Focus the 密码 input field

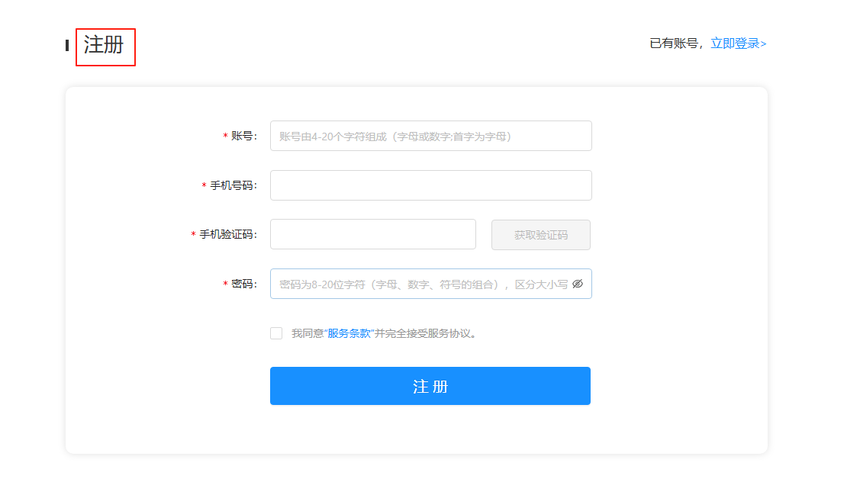click(x=431, y=283)
